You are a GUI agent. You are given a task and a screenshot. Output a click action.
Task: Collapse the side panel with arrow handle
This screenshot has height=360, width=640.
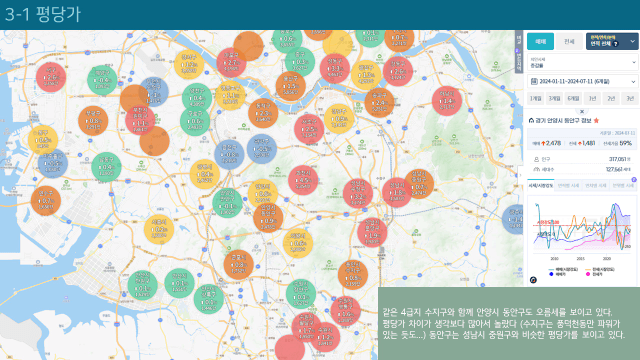click(520, 175)
